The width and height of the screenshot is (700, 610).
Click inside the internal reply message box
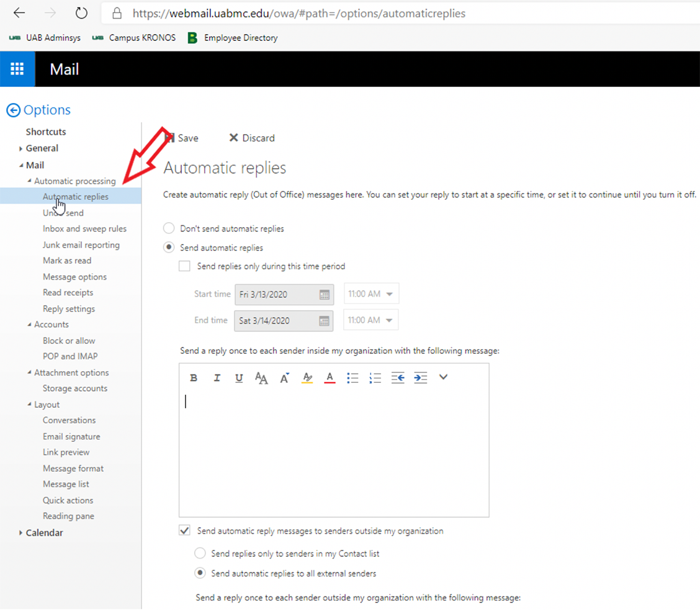coord(334,452)
